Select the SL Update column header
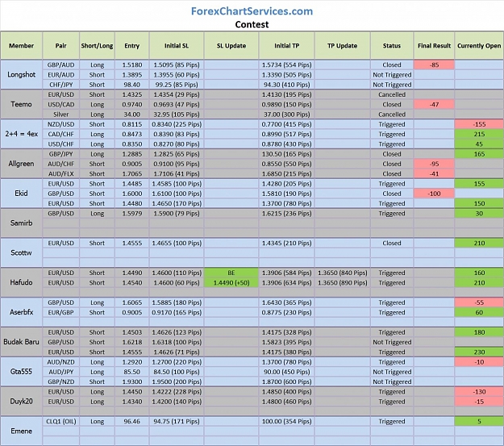The width and height of the screenshot is (504, 446). [231, 45]
